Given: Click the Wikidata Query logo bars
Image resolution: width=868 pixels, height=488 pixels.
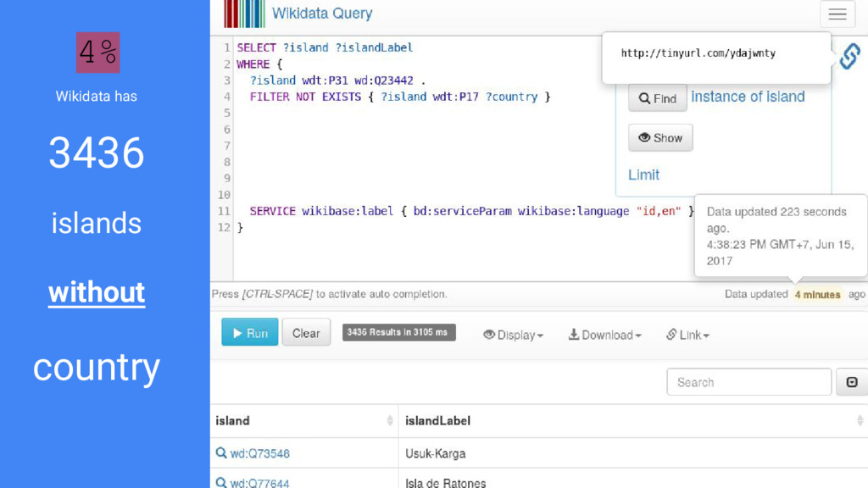Looking at the screenshot, I should (x=244, y=14).
